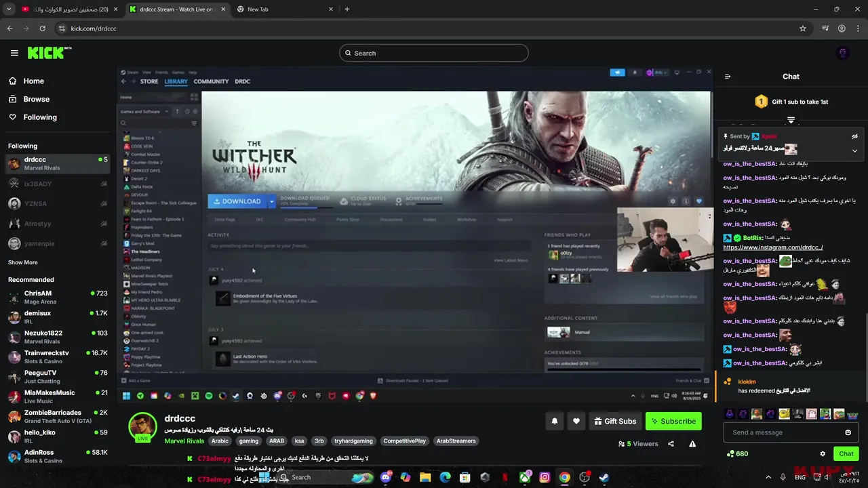Click the yellow coin emote in the emote row

[784, 414]
